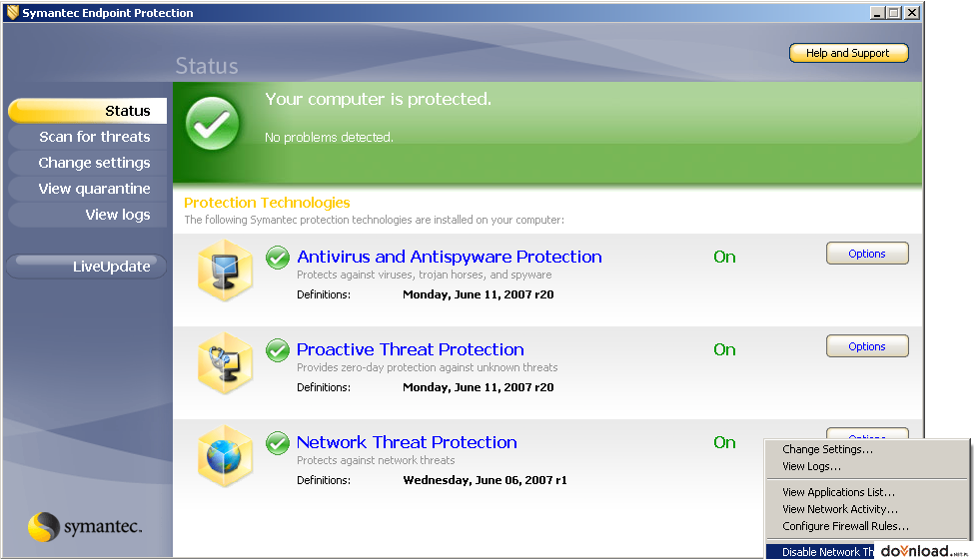Close the Symantec Endpoint Protection window
The height and width of the screenshot is (560, 974).
(912, 12)
